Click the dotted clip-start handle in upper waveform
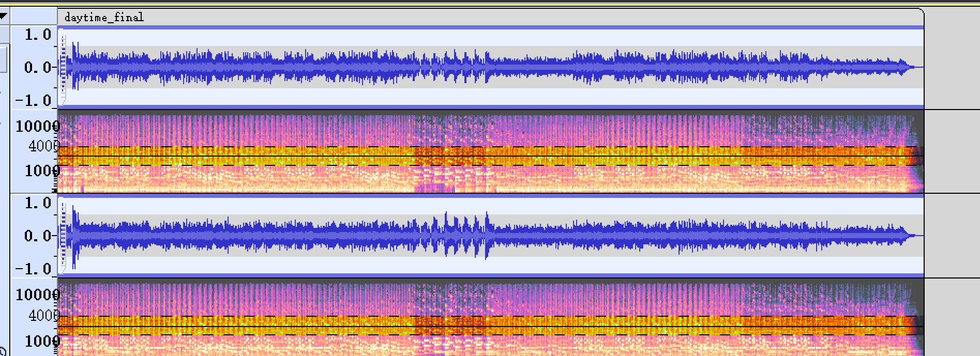980x356 pixels. coord(63,67)
